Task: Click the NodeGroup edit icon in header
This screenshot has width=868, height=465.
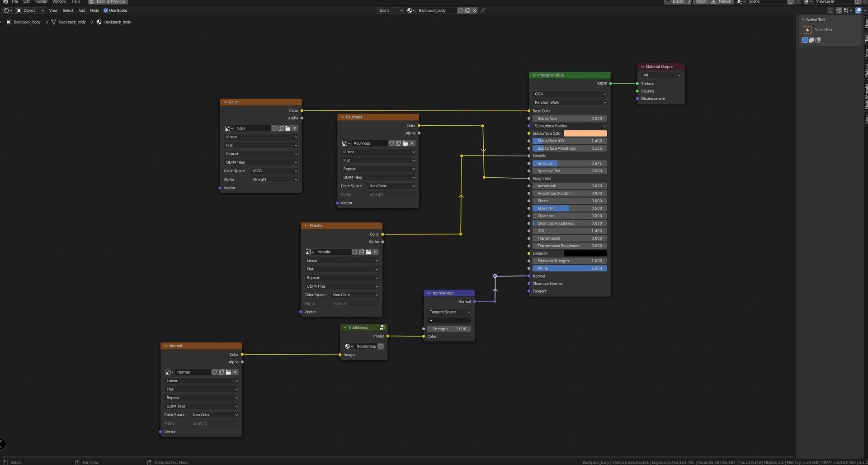Action: pos(382,327)
